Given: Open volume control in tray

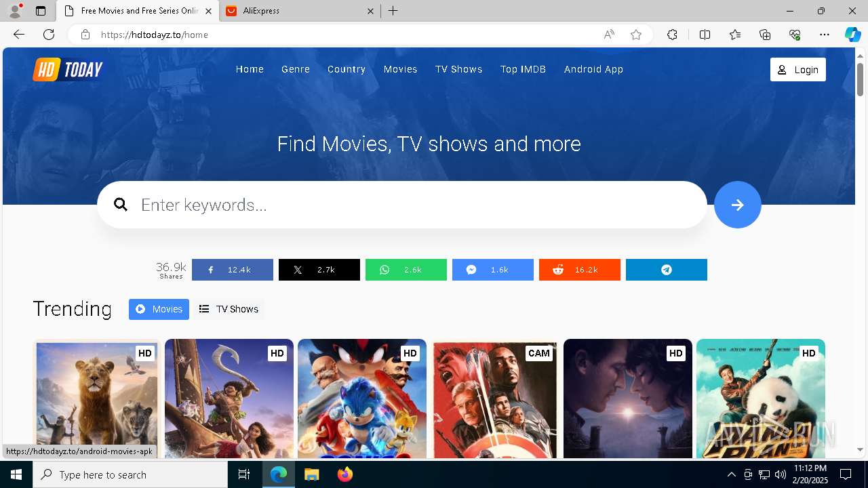Looking at the screenshot, I should point(780,474).
